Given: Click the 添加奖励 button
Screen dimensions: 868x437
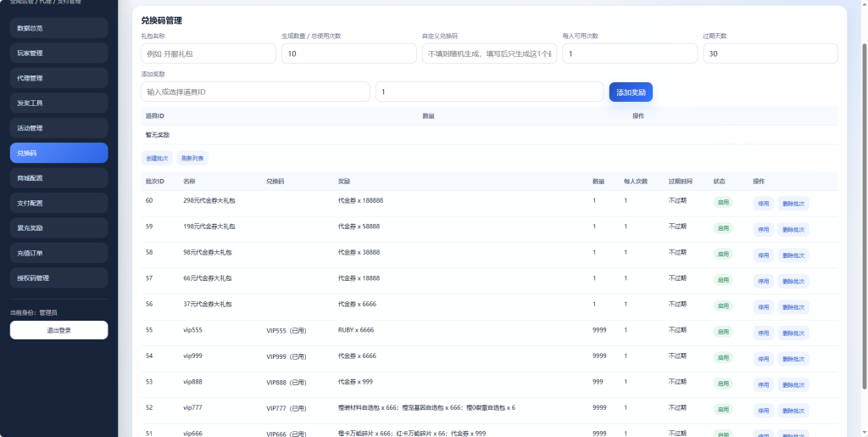Looking at the screenshot, I should [631, 92].
